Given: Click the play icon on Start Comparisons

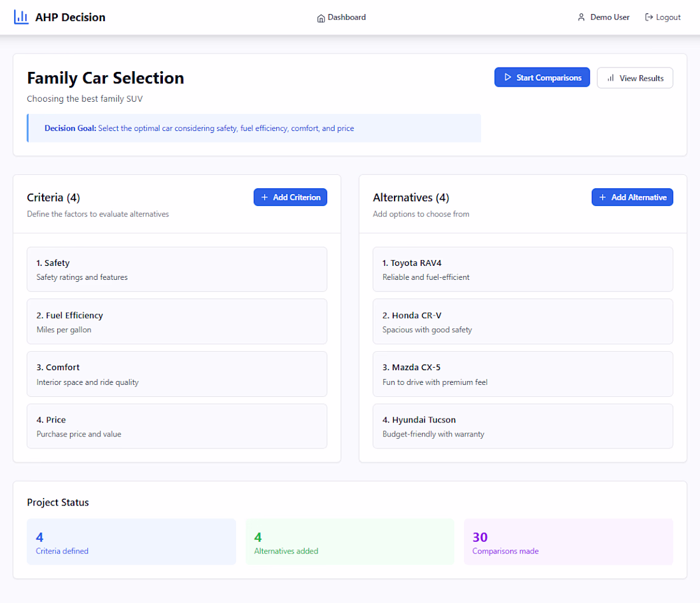Looking at the screenshot, I should 508,78.
